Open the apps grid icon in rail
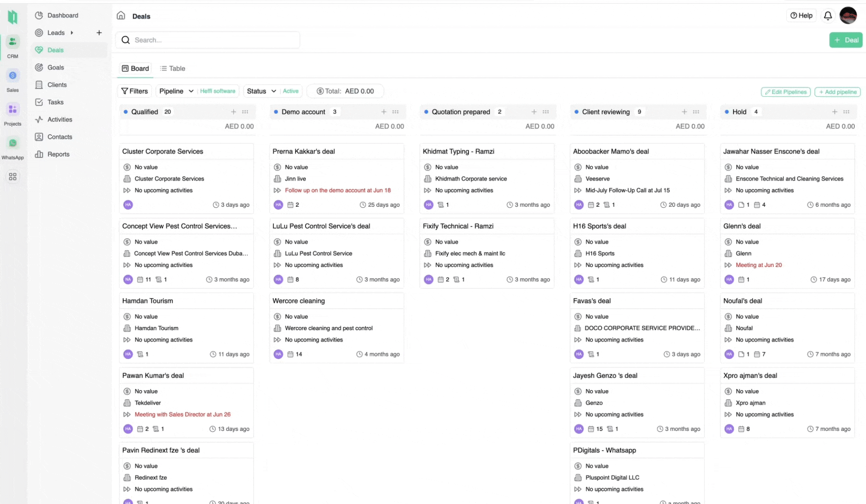 click(13, 176)
